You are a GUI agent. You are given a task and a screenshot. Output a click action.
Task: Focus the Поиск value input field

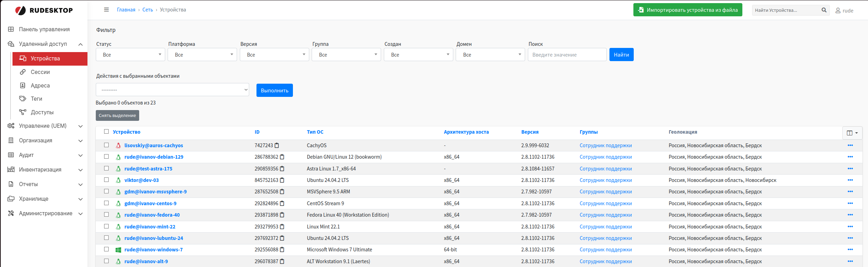click(567, 55)
